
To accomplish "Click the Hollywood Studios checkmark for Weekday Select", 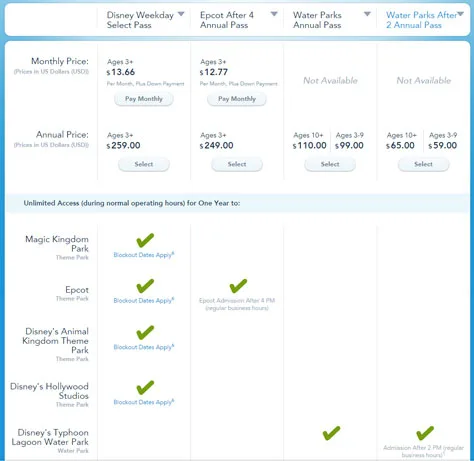I will (145, 388).
